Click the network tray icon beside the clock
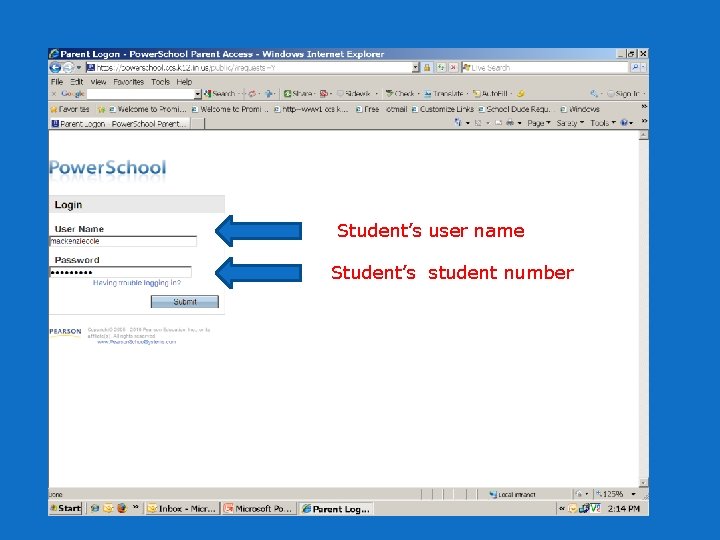The image size is (720, 540). [584, 508]
